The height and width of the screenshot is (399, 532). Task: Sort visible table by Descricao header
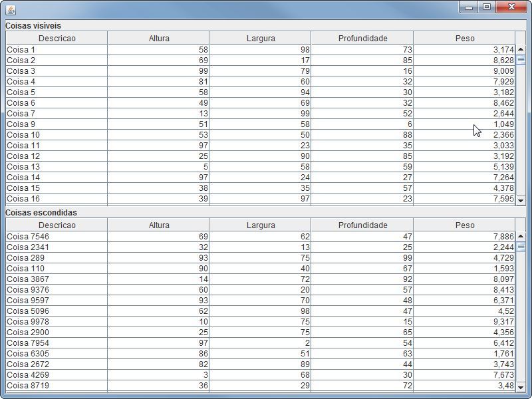pyautogui.click(x=57, y=38)
